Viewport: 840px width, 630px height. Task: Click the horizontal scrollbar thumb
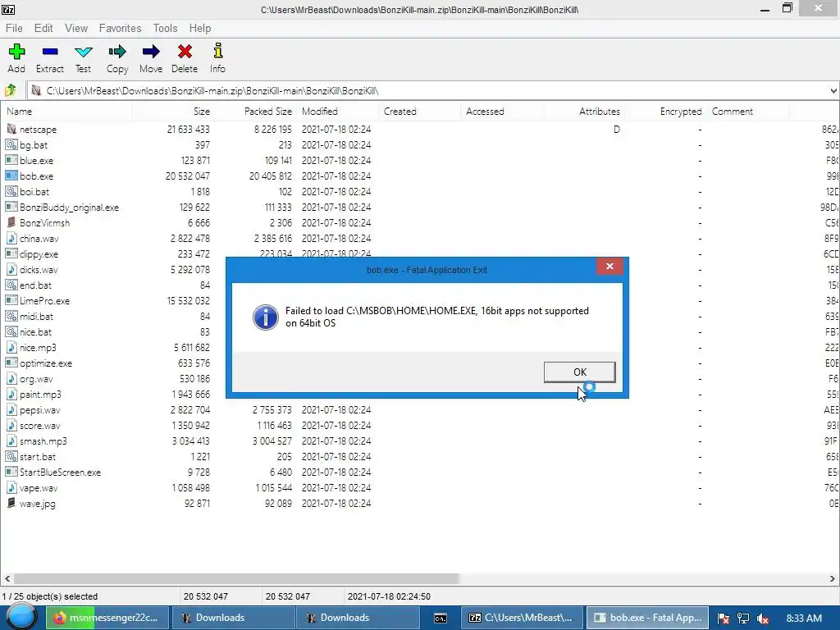point(236,578)
